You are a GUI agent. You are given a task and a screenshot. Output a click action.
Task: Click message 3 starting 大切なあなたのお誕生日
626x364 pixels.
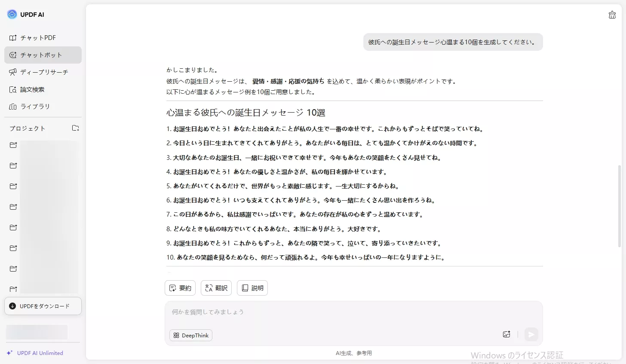(304, 158)
